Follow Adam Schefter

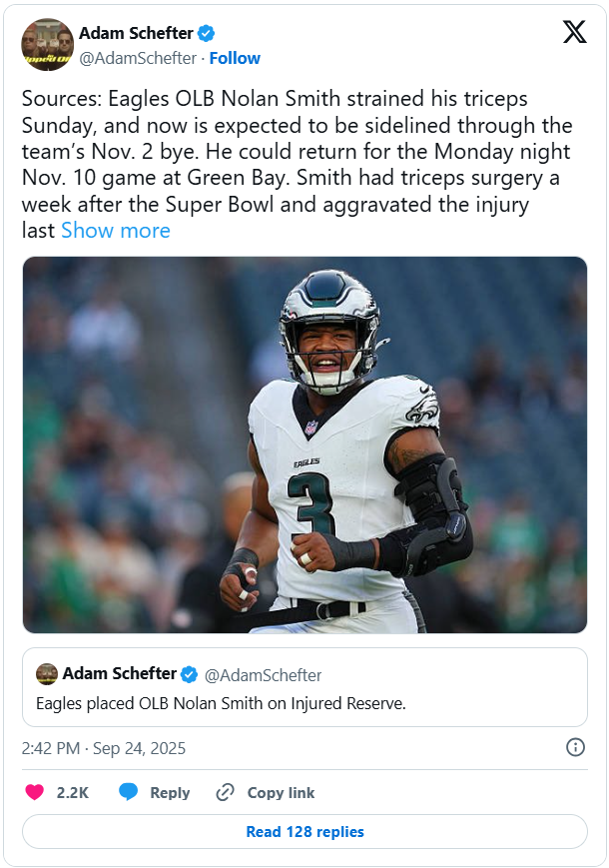pos(235,58)
